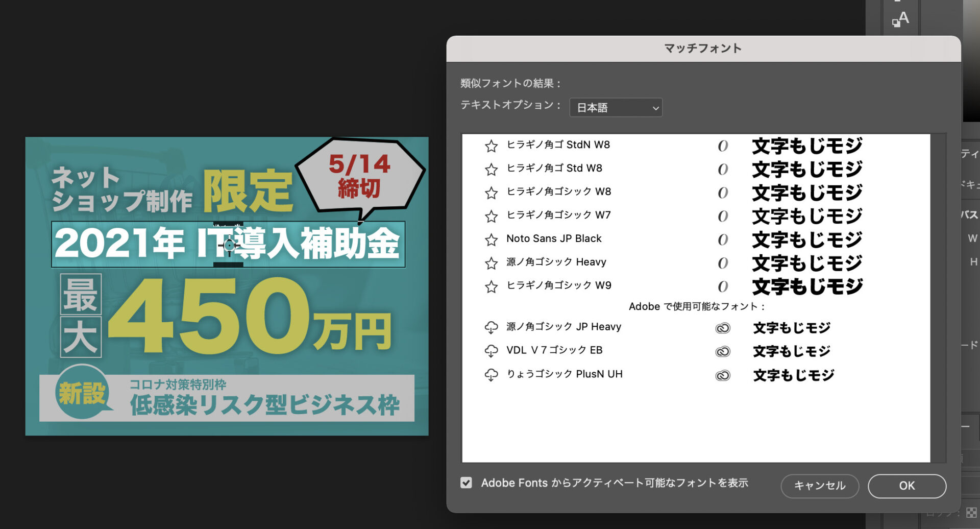Confirm font match with OK button

[907, 486]
